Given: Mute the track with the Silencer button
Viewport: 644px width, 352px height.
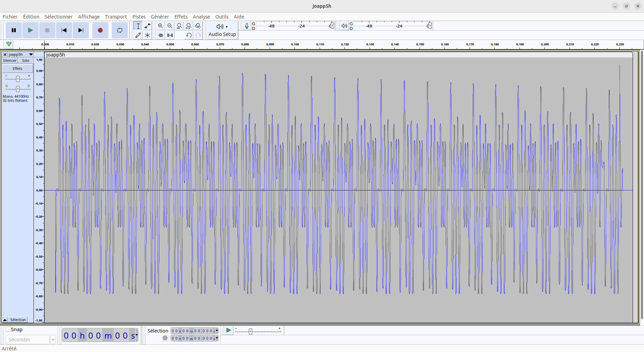Looking at the screenshot, I should coord(10,60).
